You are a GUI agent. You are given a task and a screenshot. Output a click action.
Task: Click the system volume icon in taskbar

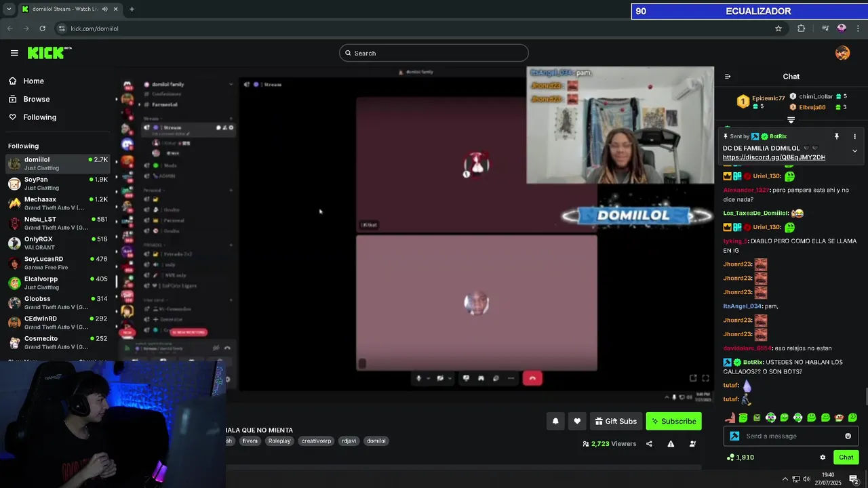[x=807, y=479]
